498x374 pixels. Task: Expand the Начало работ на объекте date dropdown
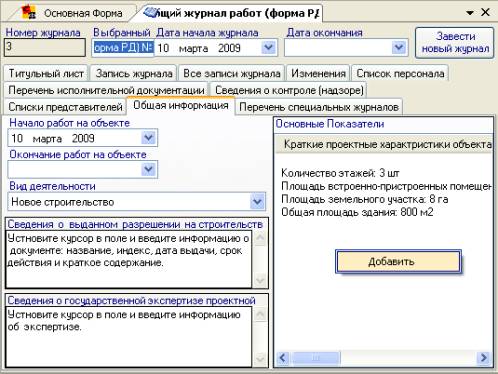click(148, 138)
